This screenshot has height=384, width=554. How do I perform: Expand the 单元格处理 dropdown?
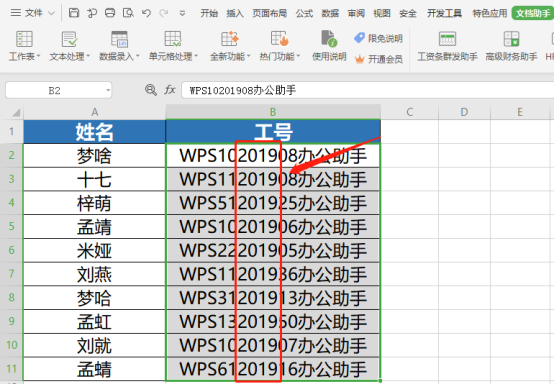196,56
